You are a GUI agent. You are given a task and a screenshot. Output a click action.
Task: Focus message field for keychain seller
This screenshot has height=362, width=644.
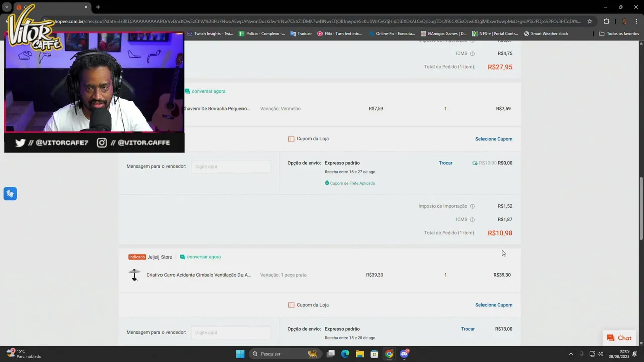click(x=231, y=166)
